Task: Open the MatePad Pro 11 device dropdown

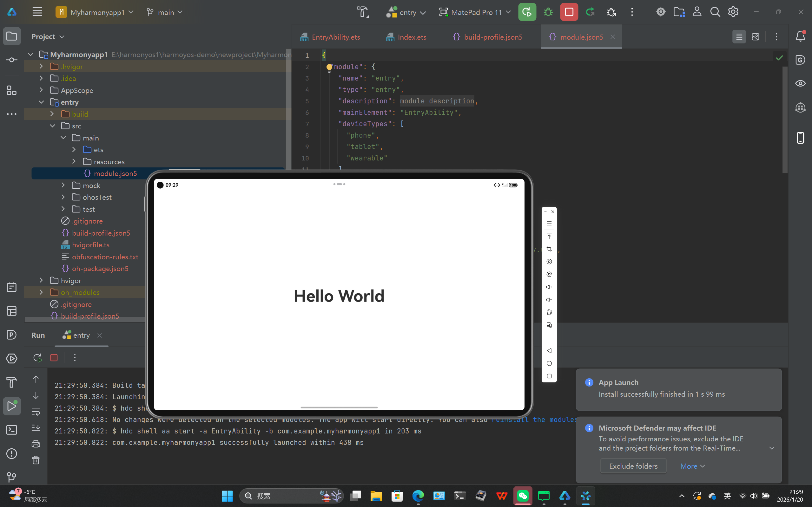Action: (475, 12)
